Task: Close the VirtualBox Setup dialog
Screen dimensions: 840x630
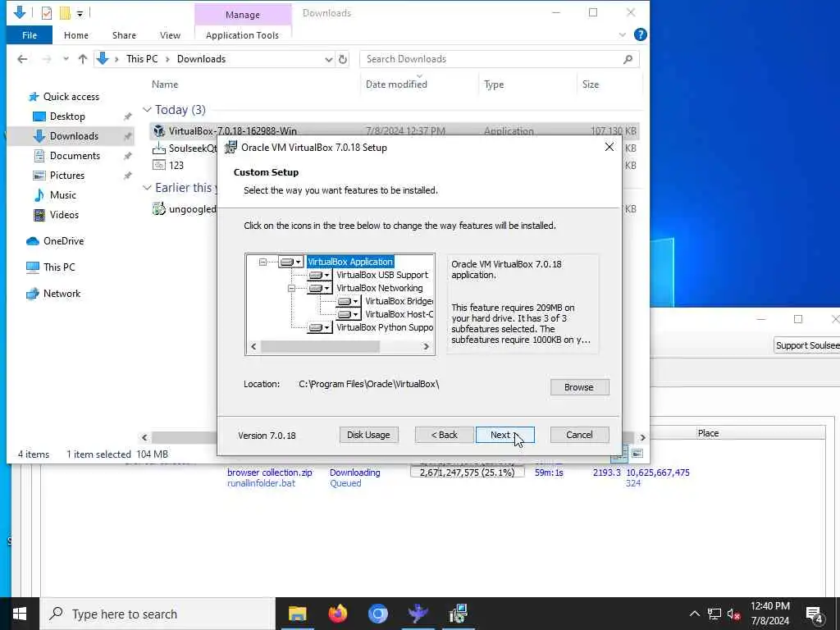Action: (609, 148)
